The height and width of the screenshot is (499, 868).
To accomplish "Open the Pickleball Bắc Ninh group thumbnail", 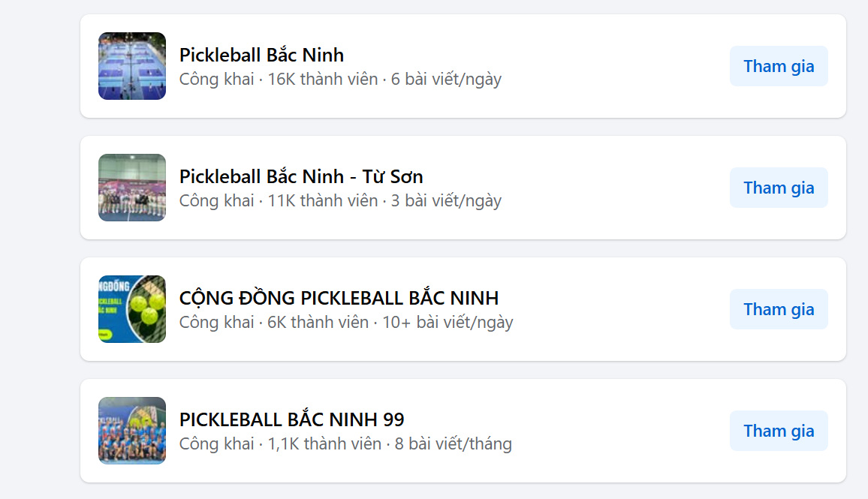I will (x=132, y=66).
